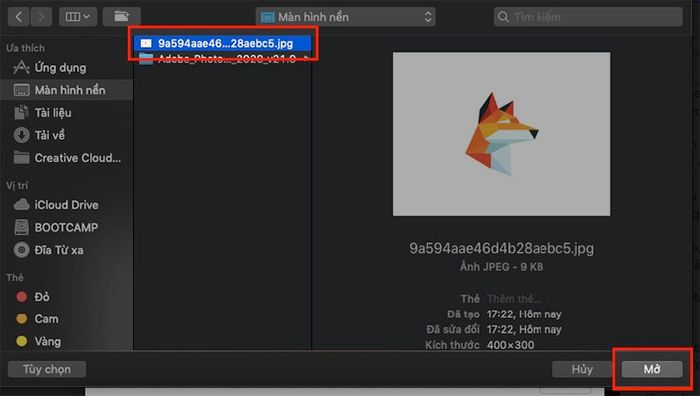Click the Đĩa Từ xa disc icon
700x396 pixels.
(21, 250)
